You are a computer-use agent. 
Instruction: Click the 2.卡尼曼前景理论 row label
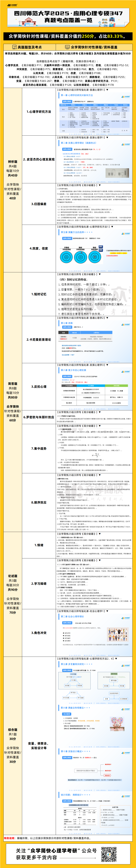pyautogui.click(x=39, y=339)
